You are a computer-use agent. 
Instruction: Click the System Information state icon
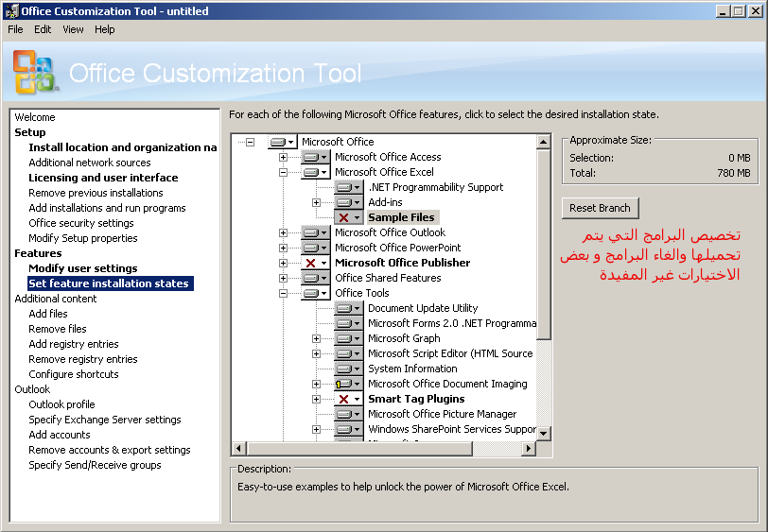(x=349, y=369)
